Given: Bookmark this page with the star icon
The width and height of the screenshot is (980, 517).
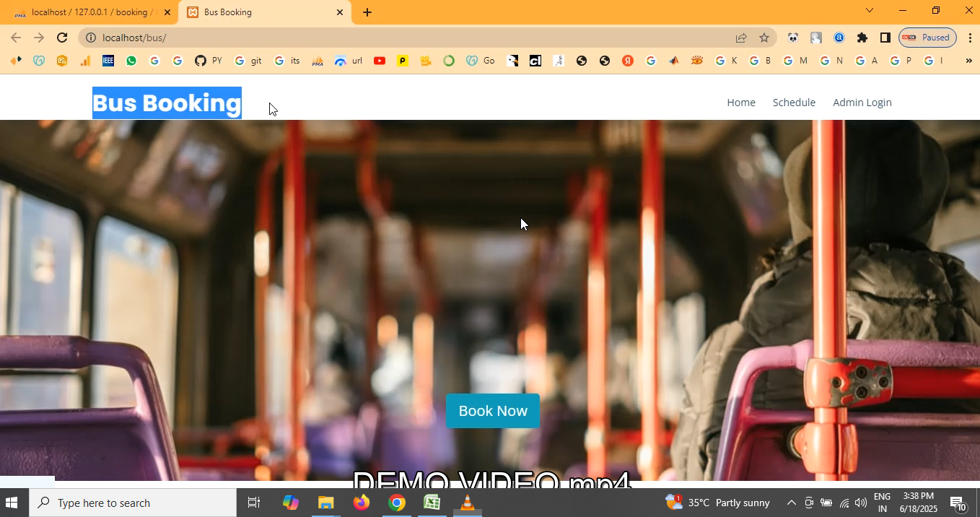Looking at the screenshot, I should tap(764, 38).
